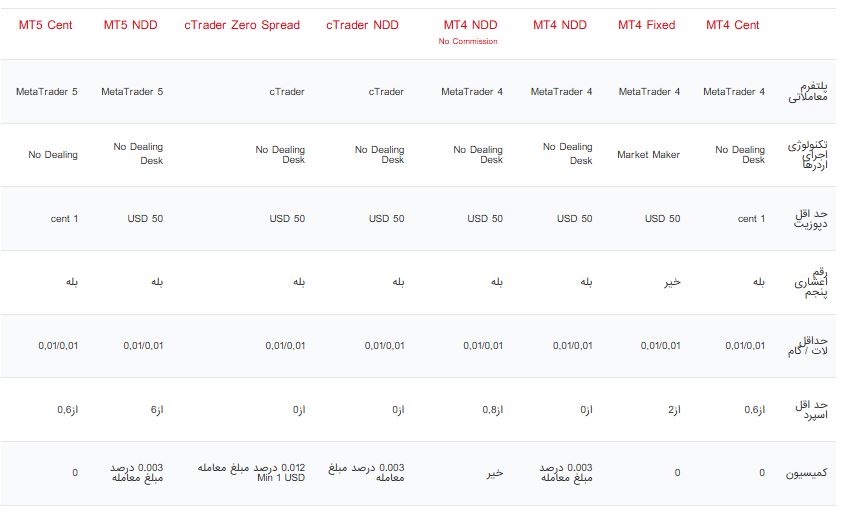Select the cTrader NDD column header
850x509 pixels.
pos(362,25)
